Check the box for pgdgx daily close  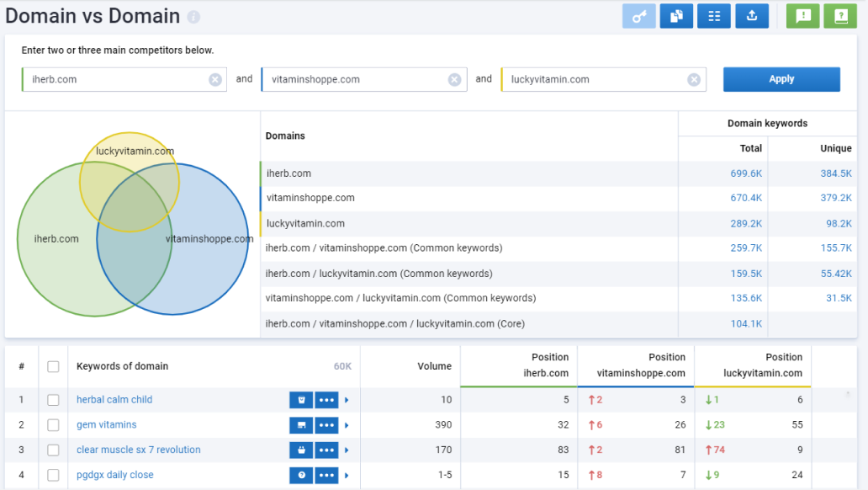tap(53, 475)
